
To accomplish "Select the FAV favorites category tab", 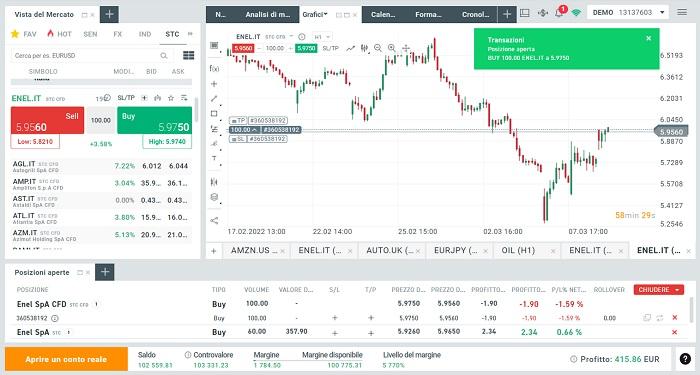I will coord(24,34).
